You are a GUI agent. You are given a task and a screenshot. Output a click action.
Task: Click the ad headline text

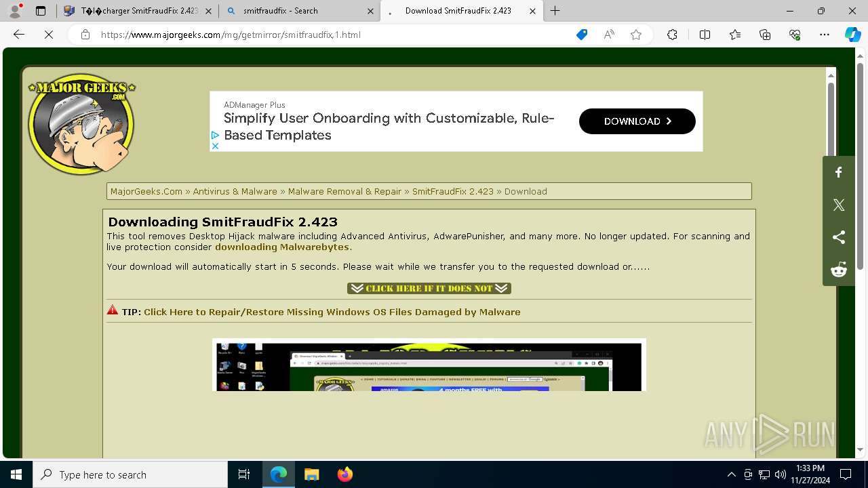click(x=389, y=127)
